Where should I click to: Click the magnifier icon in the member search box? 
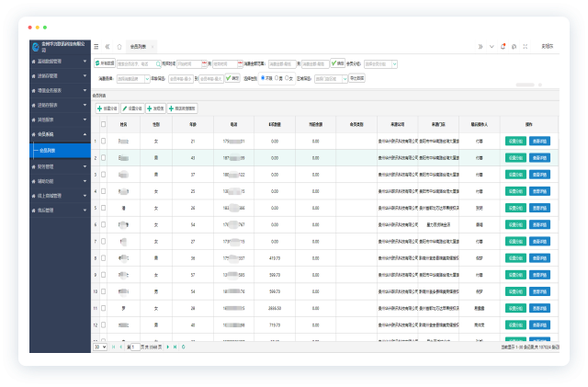coord(158,64)
